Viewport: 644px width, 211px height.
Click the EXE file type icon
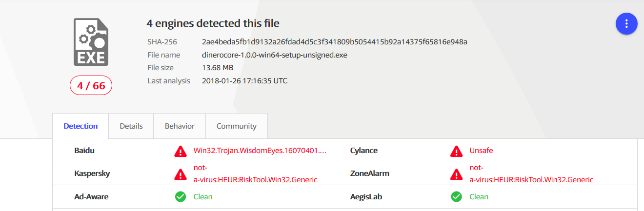91,42
